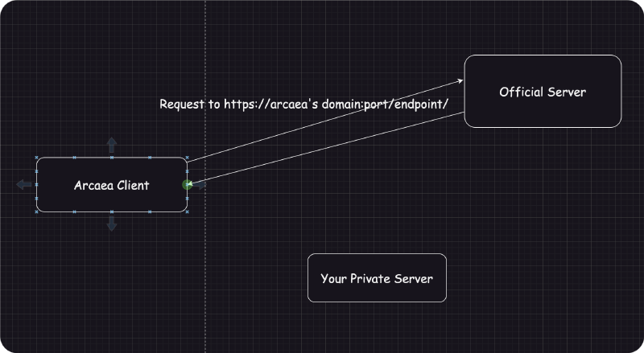This screenshot has width=644, height=353.
Task: Select the bottom-right corner connection point of Arcaea Client
Action: [x=187, y=211]
